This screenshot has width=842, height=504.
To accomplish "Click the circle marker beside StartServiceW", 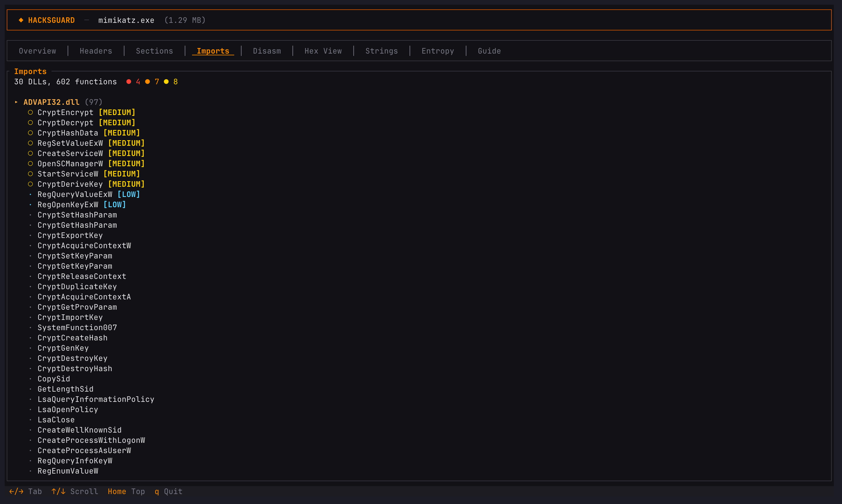I will click(x=30, y=174).
